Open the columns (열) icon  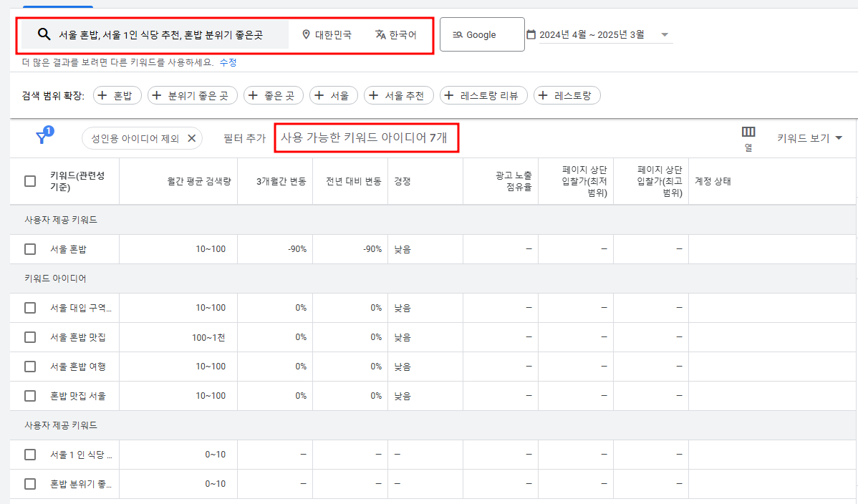click(x=748, y=132)
